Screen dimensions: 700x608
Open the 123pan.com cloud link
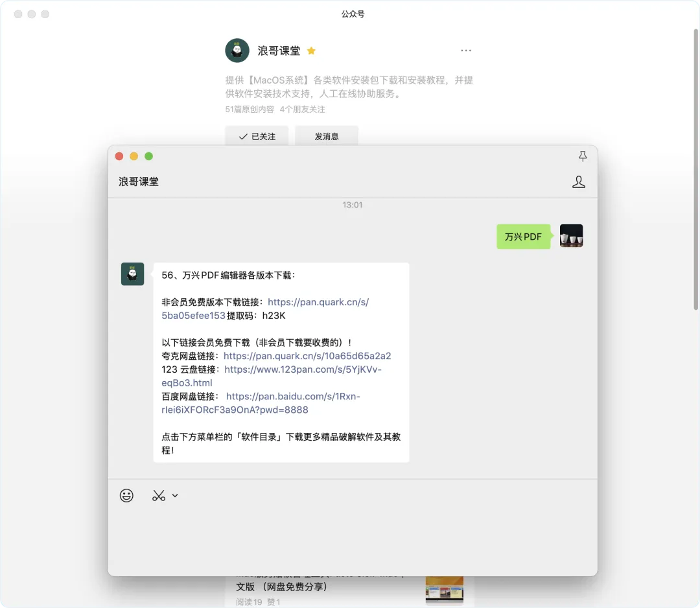point(272,376)
